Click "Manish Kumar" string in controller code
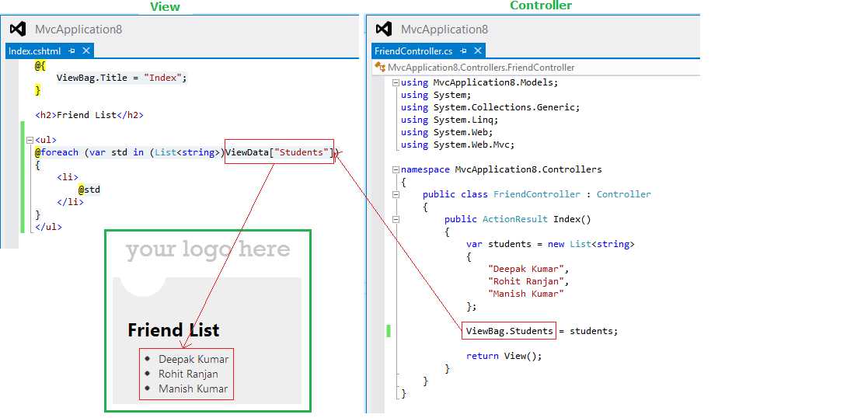 [x=526, y=294]
